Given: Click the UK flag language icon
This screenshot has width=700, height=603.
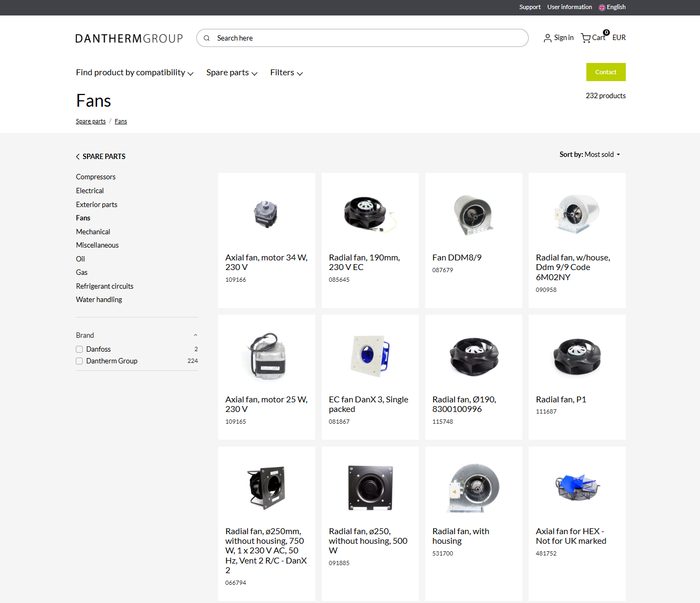Looking at the screenshot, I should click(602, 7).
